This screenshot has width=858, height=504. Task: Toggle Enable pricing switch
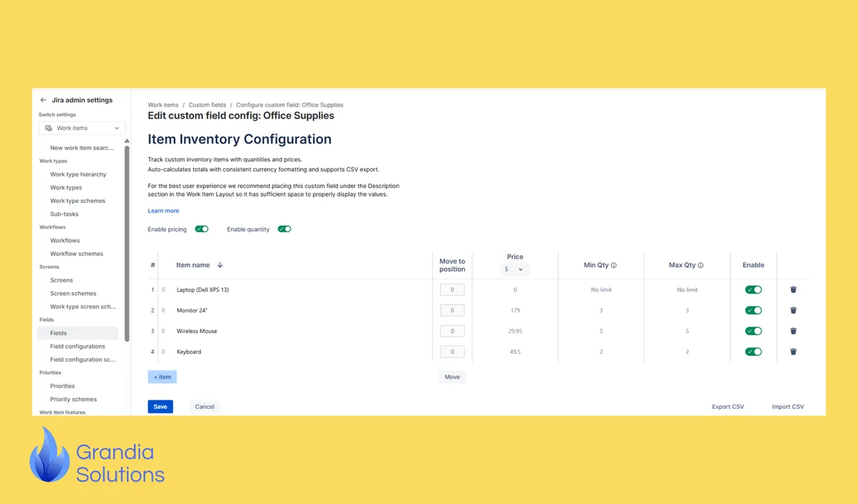click(202, 229)
